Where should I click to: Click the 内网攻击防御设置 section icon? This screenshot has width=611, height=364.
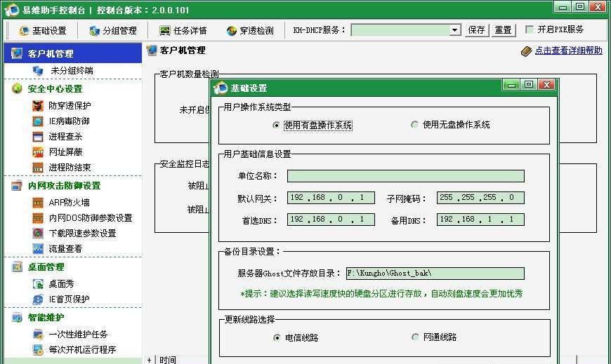click(x=17, y=186)
